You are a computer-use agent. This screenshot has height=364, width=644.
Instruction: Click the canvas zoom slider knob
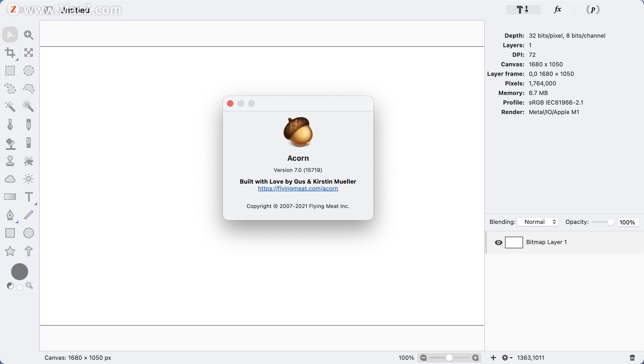pos(449,358)
